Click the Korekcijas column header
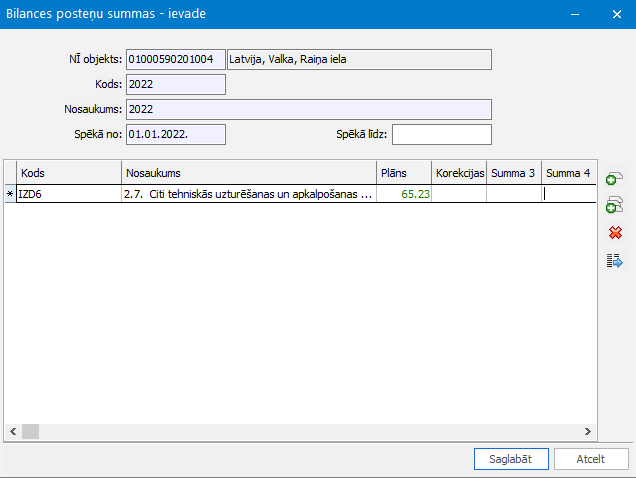The height and width of the screenshot is (478, 636). click(459, 173)
